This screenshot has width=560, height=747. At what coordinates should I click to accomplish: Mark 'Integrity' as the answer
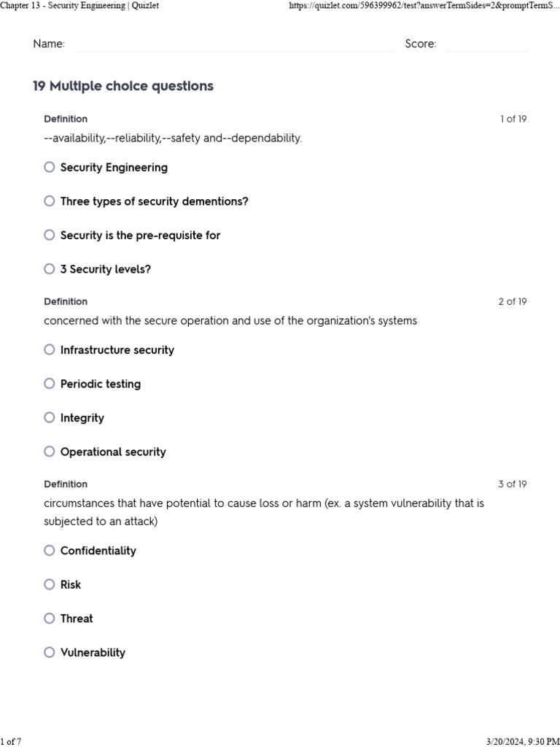pyautogui.click(x=50, y=417)
